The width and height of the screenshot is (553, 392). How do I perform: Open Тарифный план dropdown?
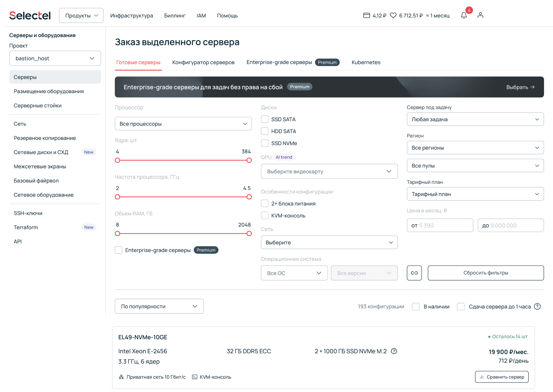pos(475,194)
